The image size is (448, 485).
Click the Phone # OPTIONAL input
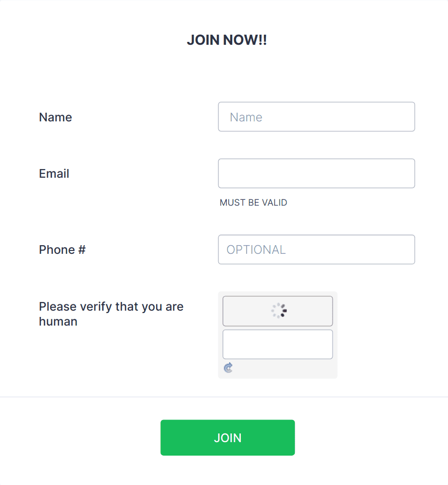[316, 249]
